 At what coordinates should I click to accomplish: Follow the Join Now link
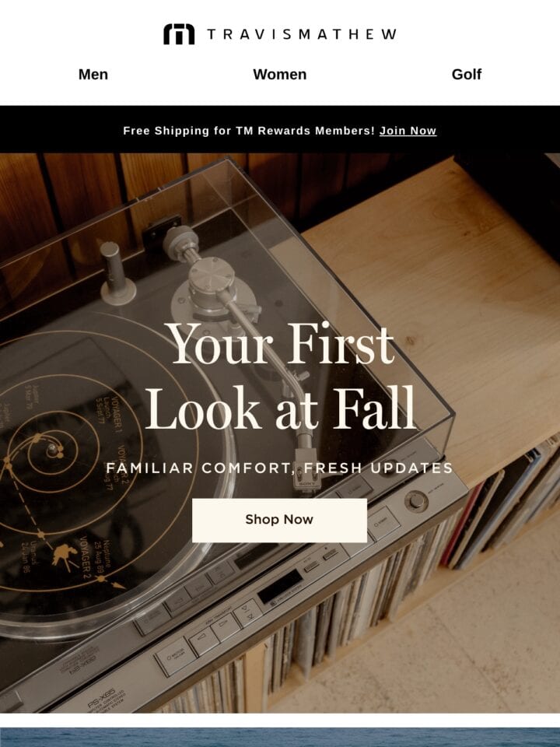pyautogui.click(x=408, y=131)
